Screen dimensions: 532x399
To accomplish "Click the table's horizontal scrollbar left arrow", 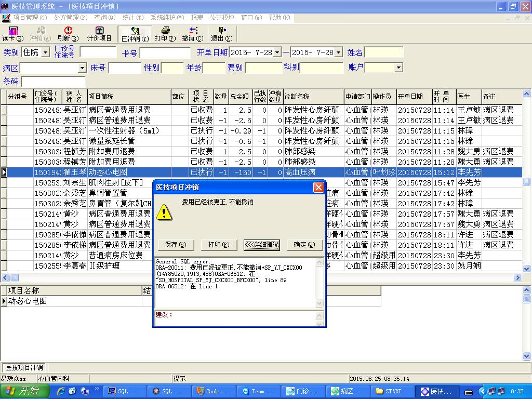I will (x=5, y=278).
